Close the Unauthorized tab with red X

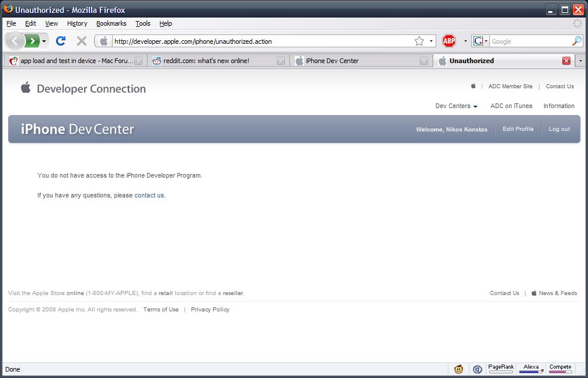click(x=566, y=61)
